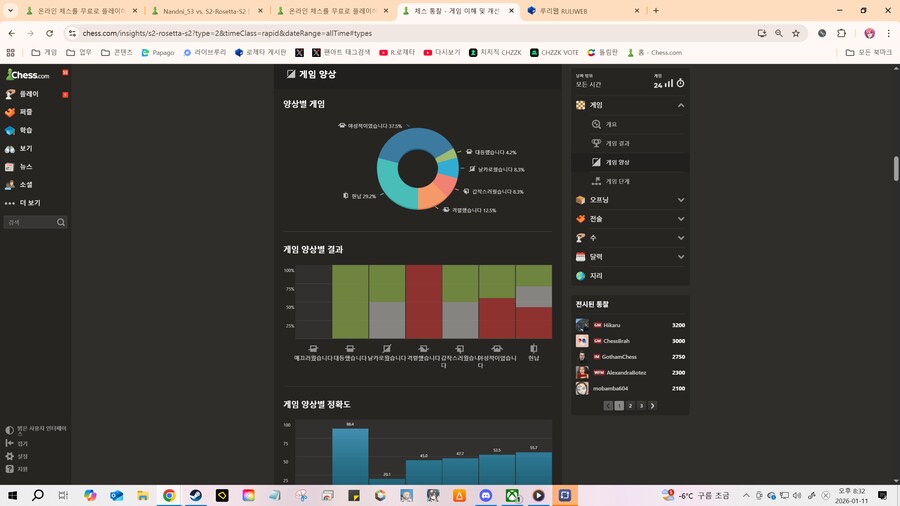Screen dimensions: 900x506
Task: Open 소셜 in the left sidebar
Action: click(x=26, y=185)
